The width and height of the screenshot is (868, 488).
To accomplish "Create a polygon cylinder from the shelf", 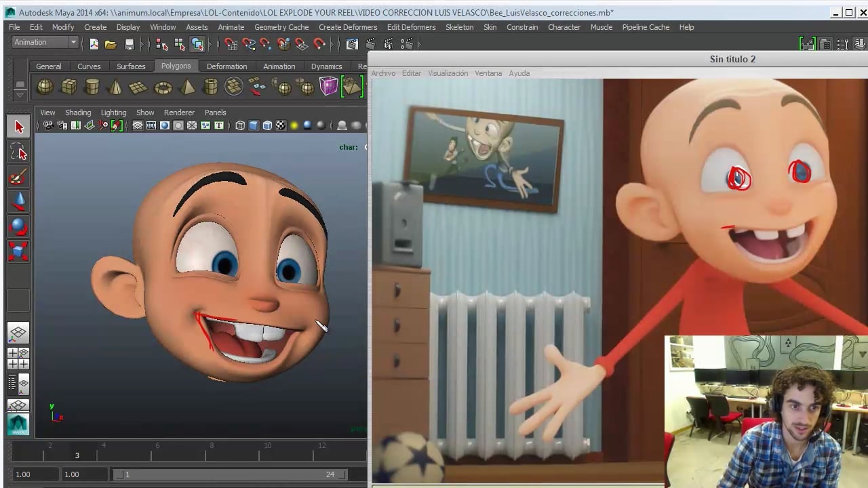I will (x=92, y=87).
